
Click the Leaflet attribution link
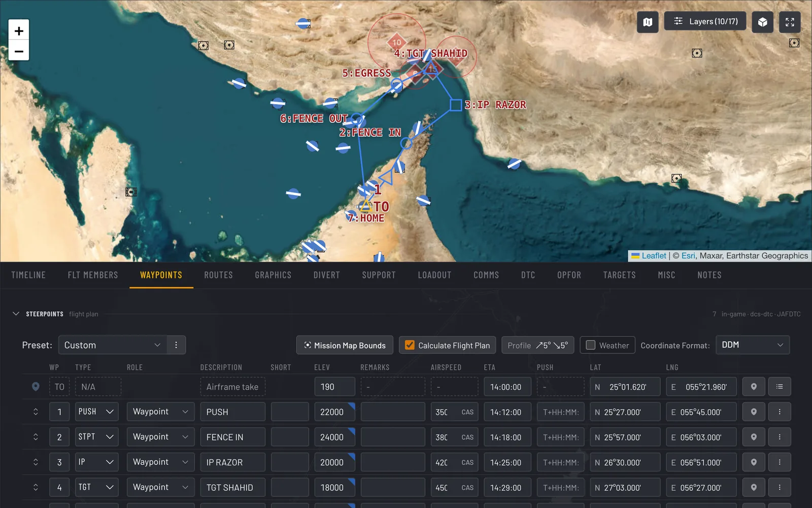[654, 256]
